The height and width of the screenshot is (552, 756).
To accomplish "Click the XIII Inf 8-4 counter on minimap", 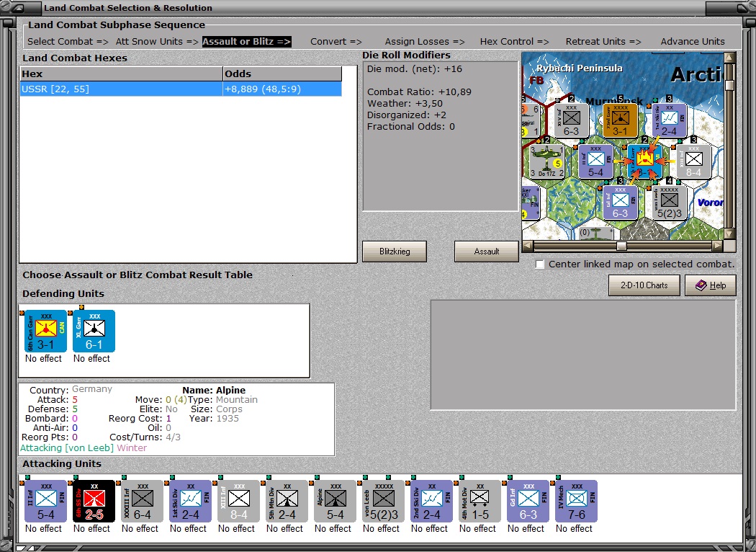I will point(694,161).
